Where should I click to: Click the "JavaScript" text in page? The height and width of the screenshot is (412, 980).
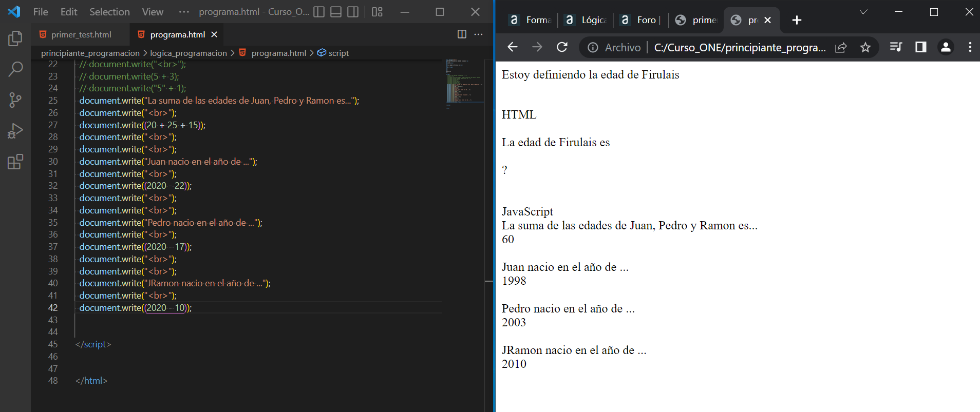tap(527, 211)
